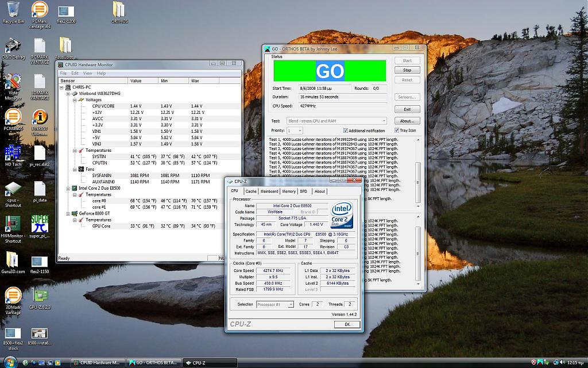
Task: Open the pi_data desktop file
Action: coord(40,191)
